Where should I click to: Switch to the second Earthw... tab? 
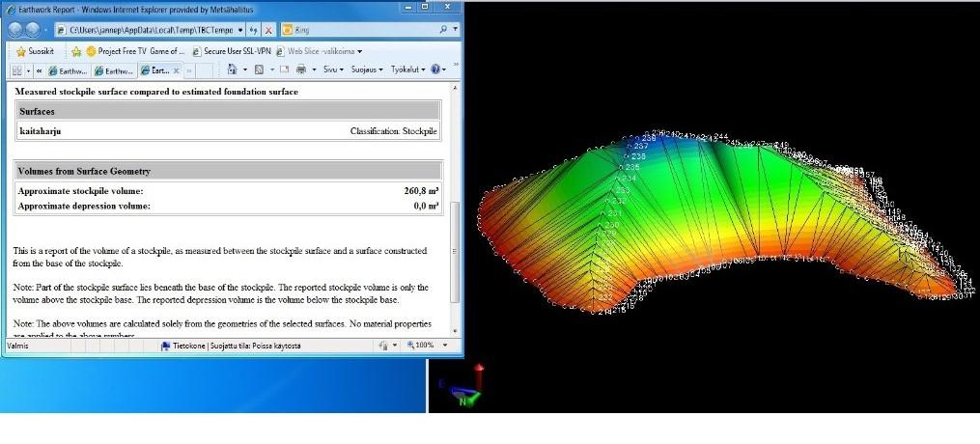click(x=114, y=70)
